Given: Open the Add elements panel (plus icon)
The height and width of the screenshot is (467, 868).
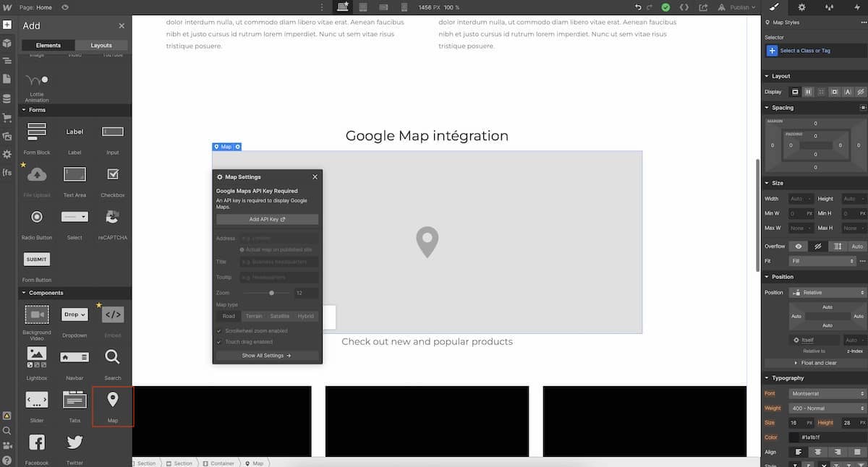Looking at the screenshot, I should click(7, 25).
